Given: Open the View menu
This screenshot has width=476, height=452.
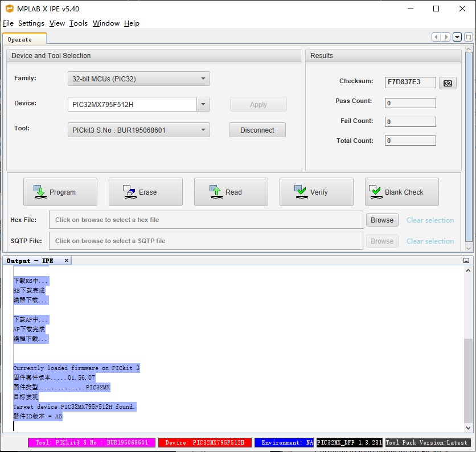Looking at the screenshot, I should pyautogui.click(x=57, y=23).
